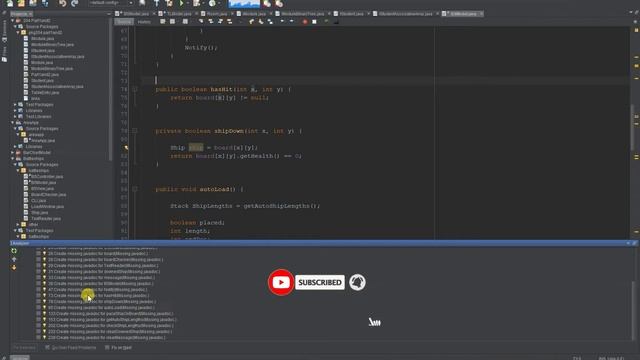Viewport: 640px width, 360px height.
Task: Click the memory usage bar in the toolbar
Action: tap(244, 3)
